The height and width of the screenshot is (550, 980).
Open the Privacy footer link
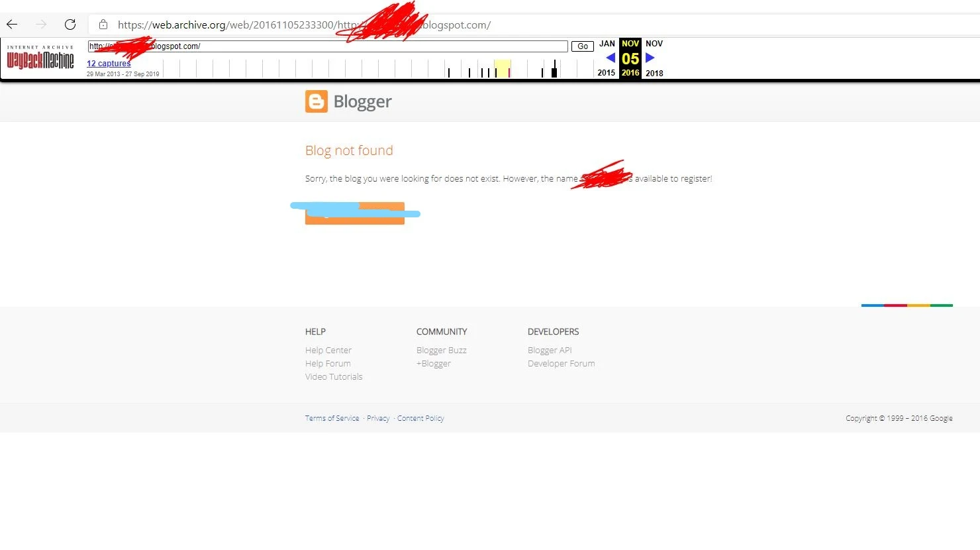point(378,418)
